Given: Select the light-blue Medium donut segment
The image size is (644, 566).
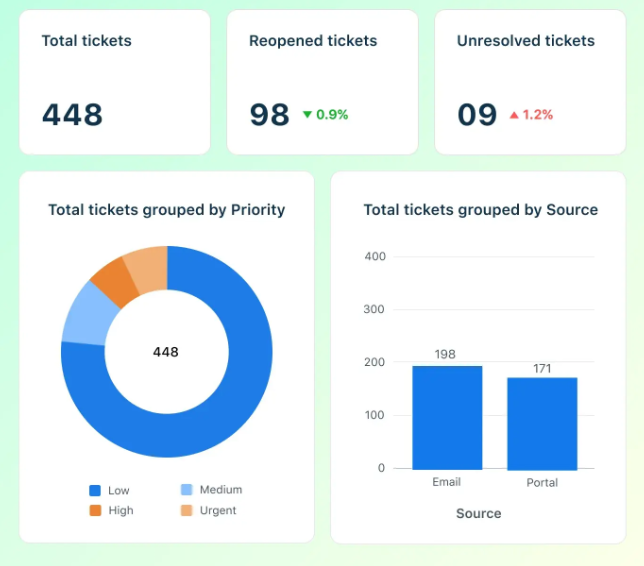Looking at the screenshot, I should click(83, 312).
